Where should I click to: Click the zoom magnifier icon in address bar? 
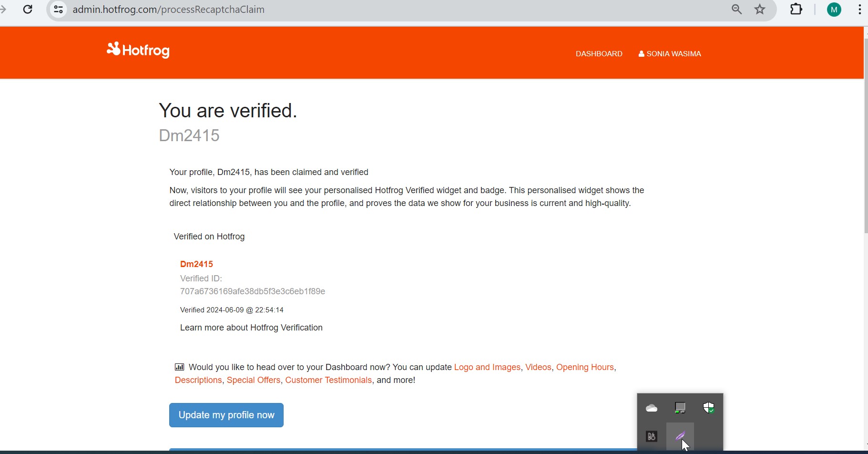click(x=736, y=10)
